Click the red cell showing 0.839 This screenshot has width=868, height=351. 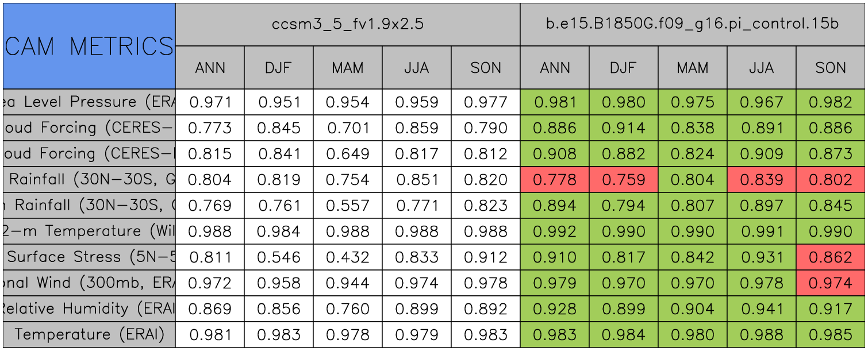click(762, 180)
